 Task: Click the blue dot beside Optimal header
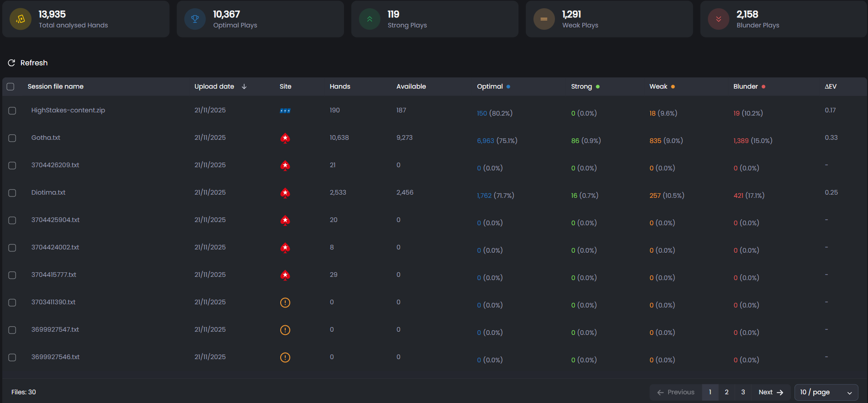point(508,86)
